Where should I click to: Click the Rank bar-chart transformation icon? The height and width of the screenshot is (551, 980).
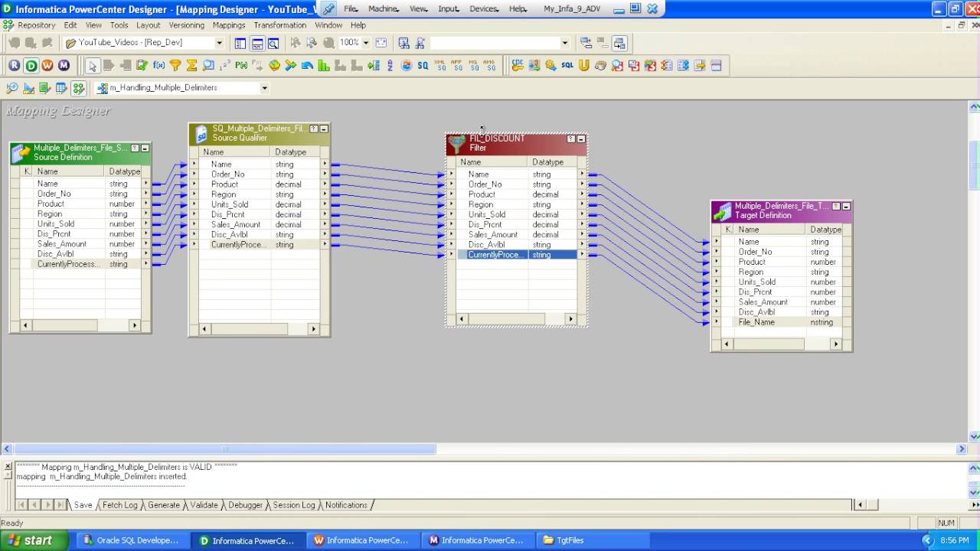[x=324, y=66]
